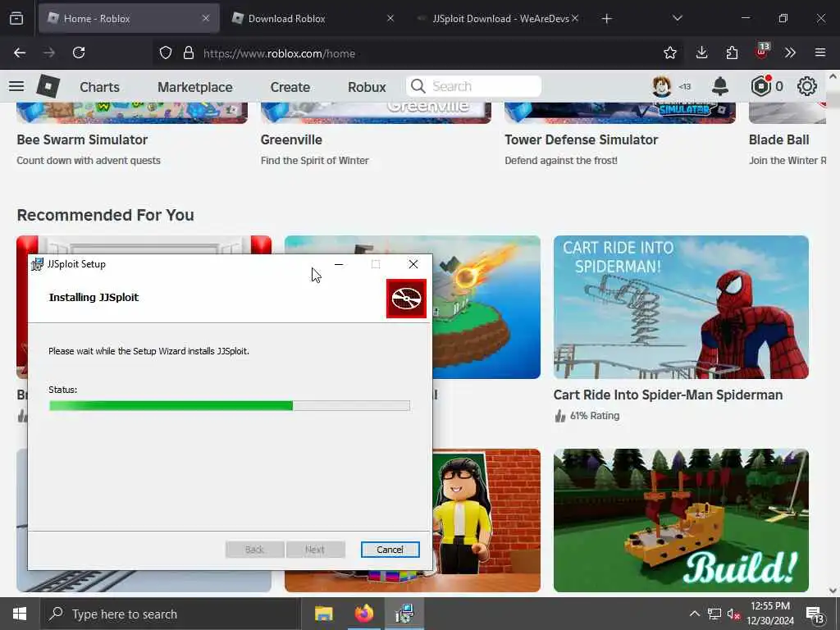
Task: Open the Charts menu
Action: (99, 87)
